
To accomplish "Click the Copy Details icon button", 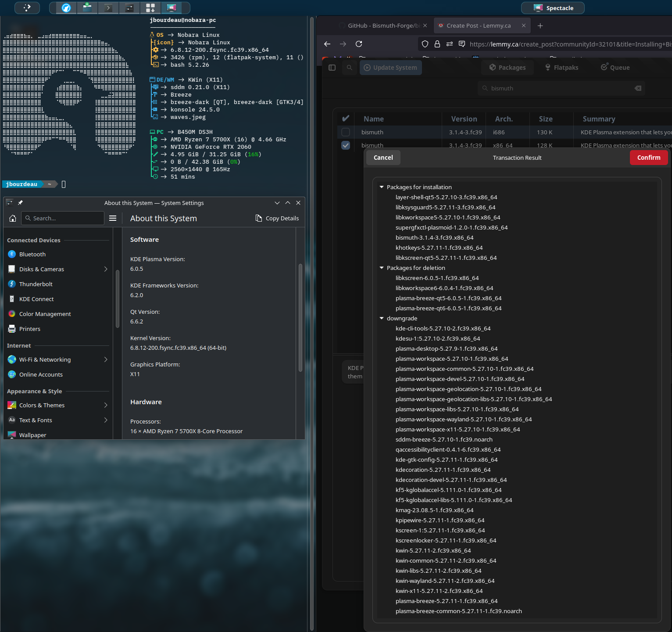I will coord(277,218).
